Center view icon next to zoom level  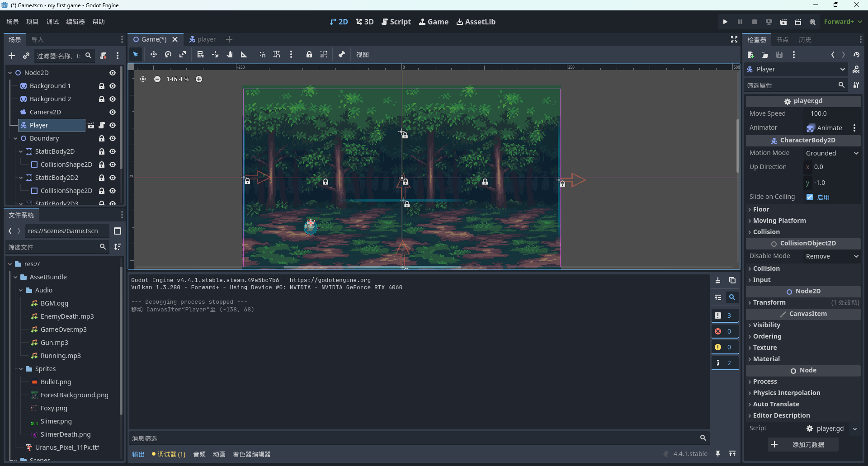(143, 79)
